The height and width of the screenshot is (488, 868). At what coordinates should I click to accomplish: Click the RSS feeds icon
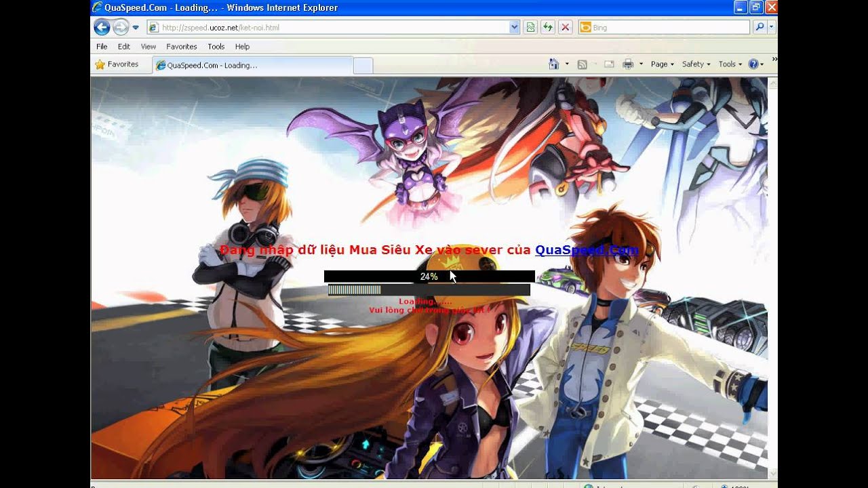[x=582, y=64]
